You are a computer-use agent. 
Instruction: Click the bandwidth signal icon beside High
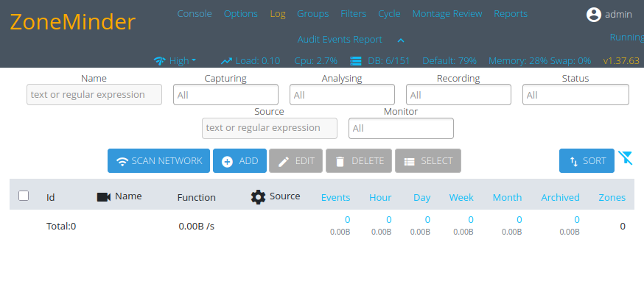click(x=159, y=61)
